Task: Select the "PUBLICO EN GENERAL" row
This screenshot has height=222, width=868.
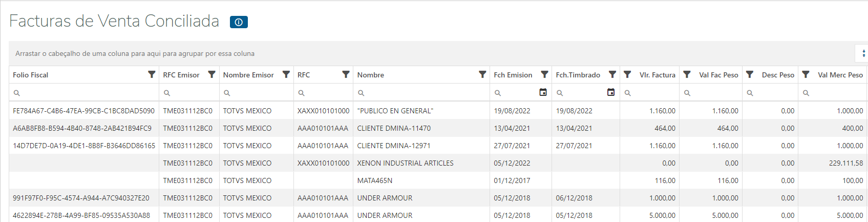Action: (395, 111)
